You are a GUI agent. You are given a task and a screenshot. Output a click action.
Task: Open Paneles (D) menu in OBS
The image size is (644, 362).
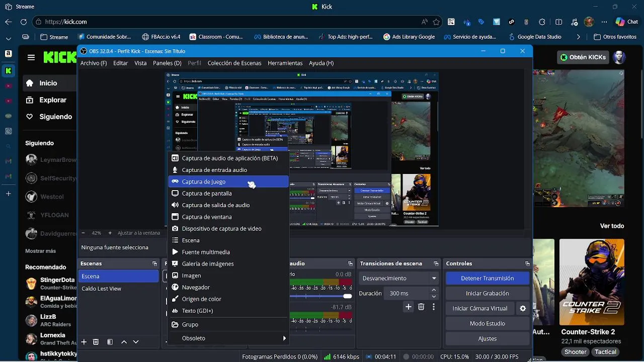[167, 63]
